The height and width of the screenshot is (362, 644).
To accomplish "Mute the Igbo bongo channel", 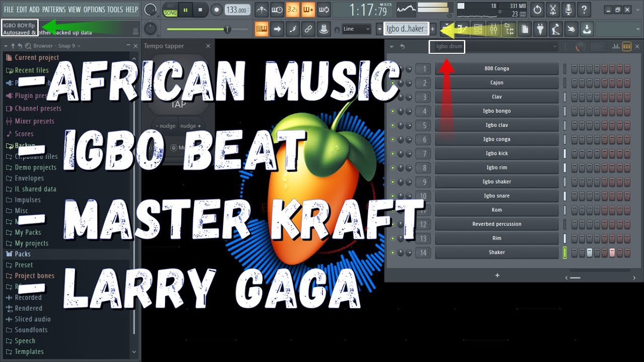I will [392, 111].
